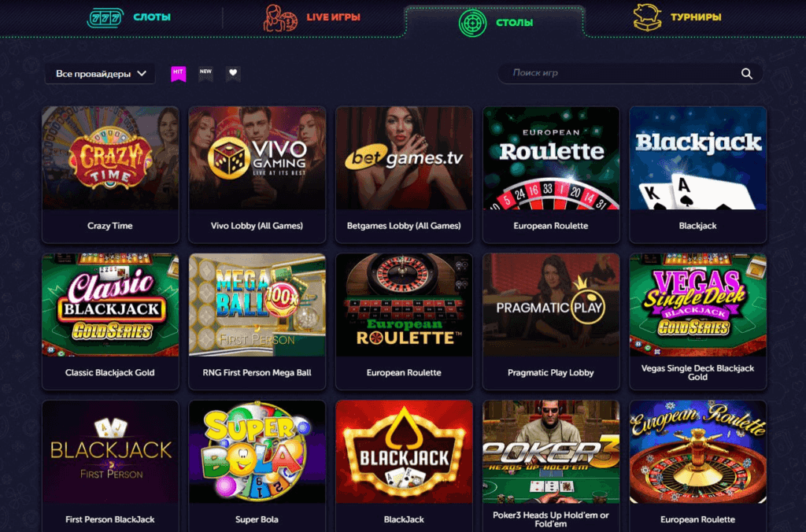Select the Super Bola game thumbnail

click(257, 452)
